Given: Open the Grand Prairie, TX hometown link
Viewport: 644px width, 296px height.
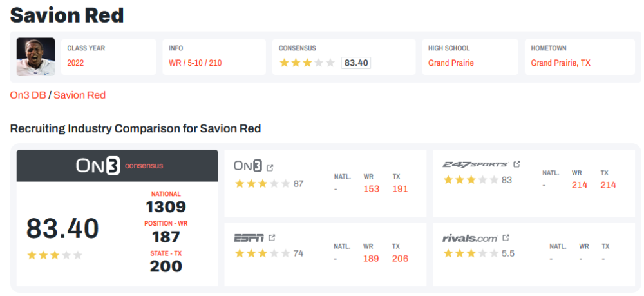Looking at the screenshot, I should 560,63.
